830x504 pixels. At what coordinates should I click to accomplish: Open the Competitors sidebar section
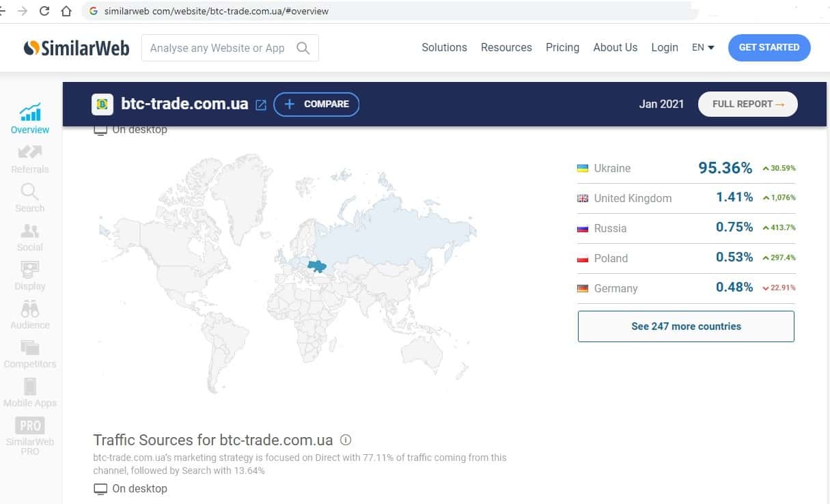pyautogui.click(x=30, y=353)
